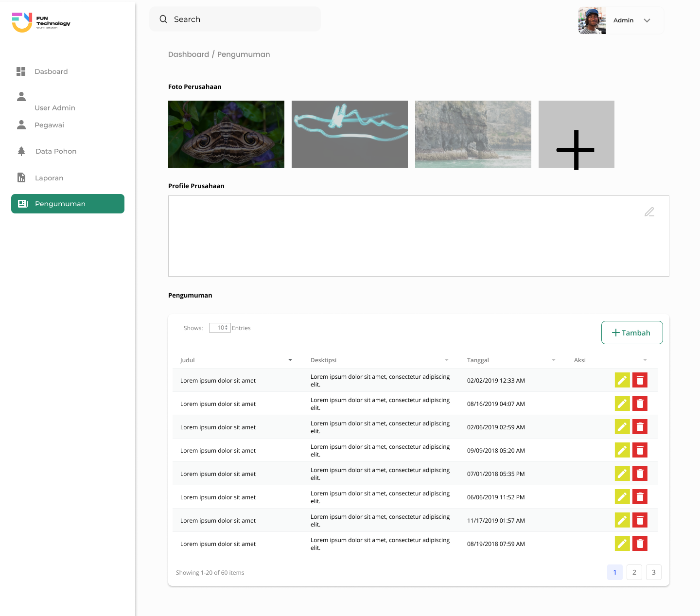Go to page 2 of the table
The width and height of the screenshot is (700, 616).
tap(634, 572)
